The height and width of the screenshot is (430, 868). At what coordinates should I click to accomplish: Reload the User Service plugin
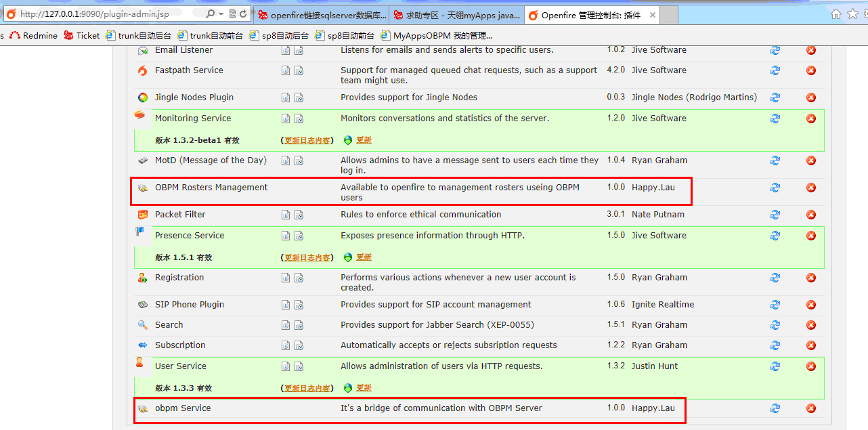(775, 366)
